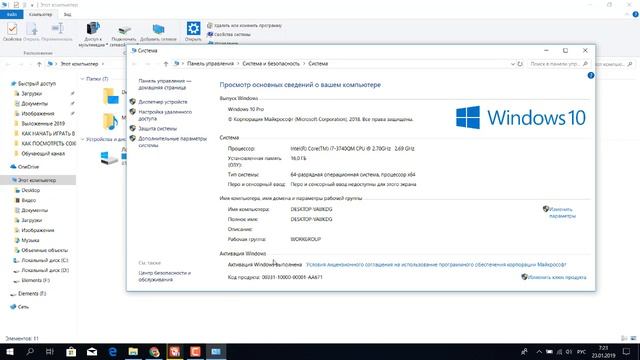Click the music folder icon in Explorer

(x=110, y=121)
